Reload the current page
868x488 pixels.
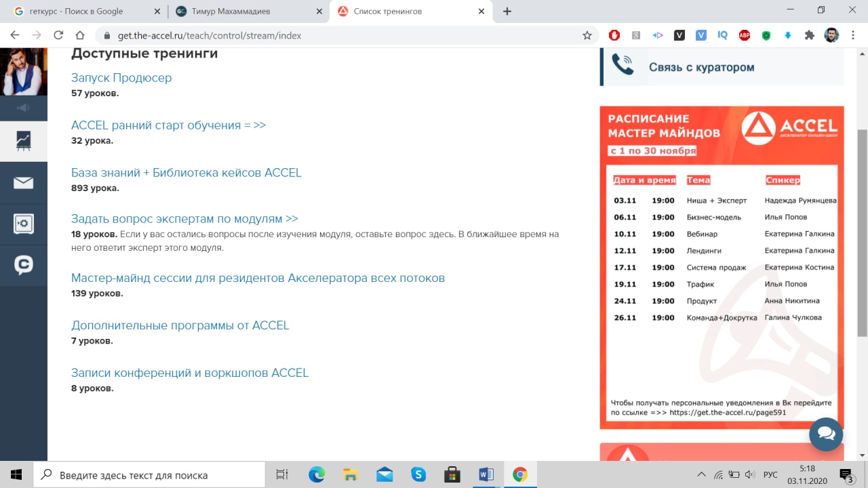(x=58, y=35)
